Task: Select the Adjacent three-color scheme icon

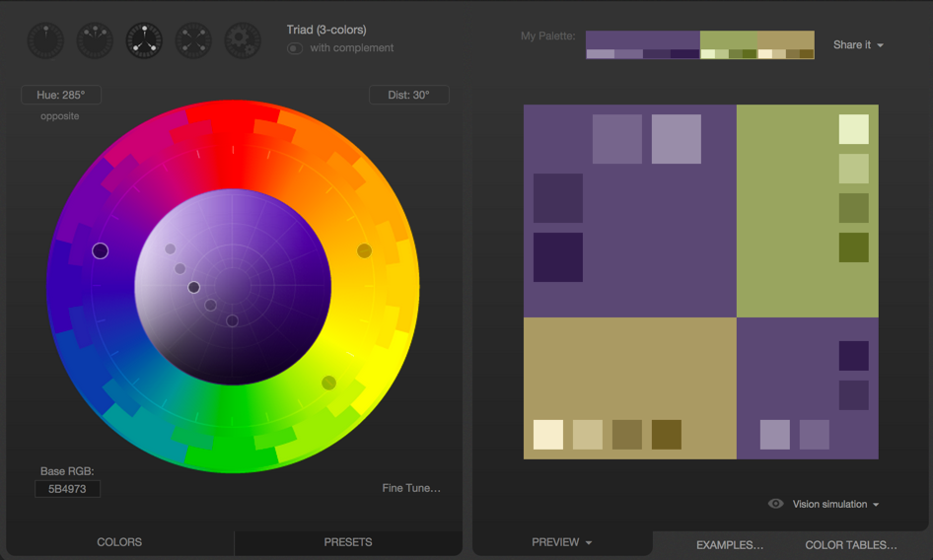Action: (96, 41)
